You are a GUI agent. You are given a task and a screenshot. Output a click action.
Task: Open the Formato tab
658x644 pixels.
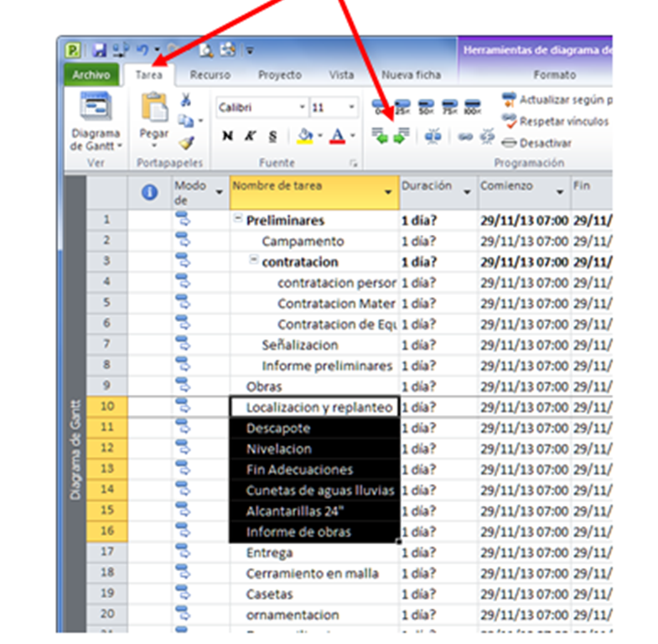click(555, 75)
